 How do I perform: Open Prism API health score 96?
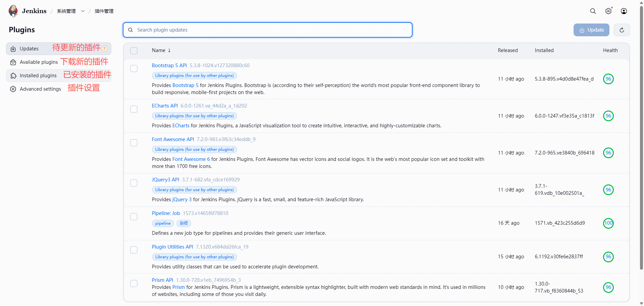click(608, 287)
